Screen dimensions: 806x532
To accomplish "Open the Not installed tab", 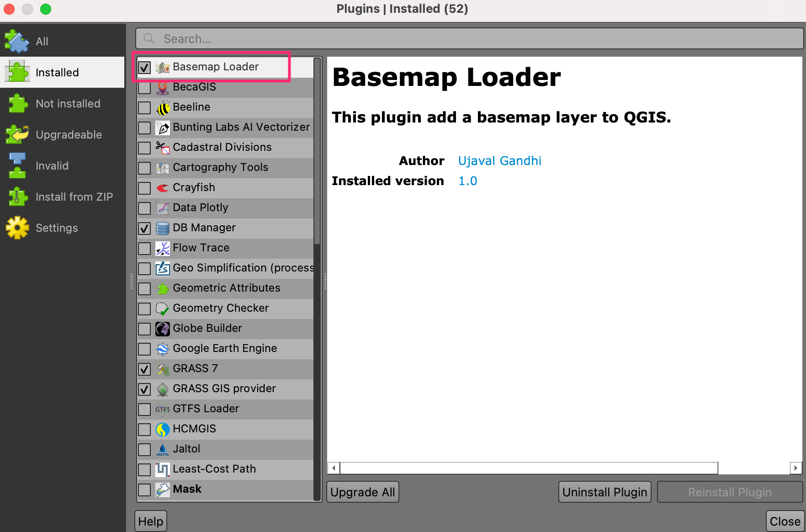I will pyautogui.click(x=62, y=103).
